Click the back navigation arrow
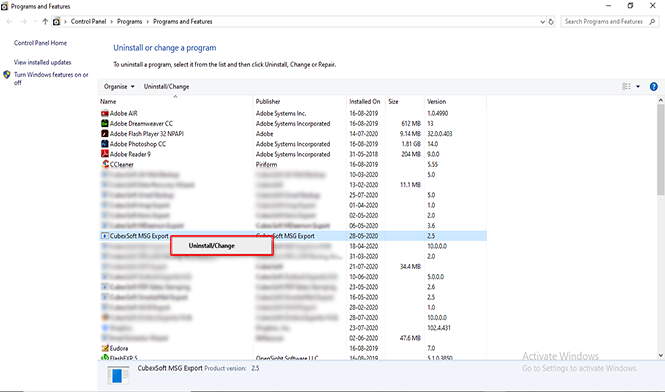665x392 pixels. tap(9, 22)
